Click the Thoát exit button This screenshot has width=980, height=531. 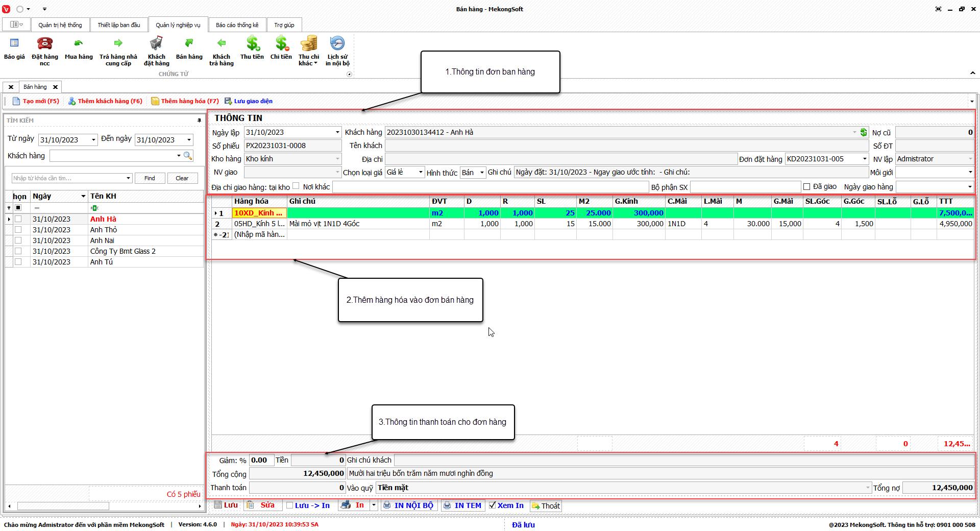546,505
